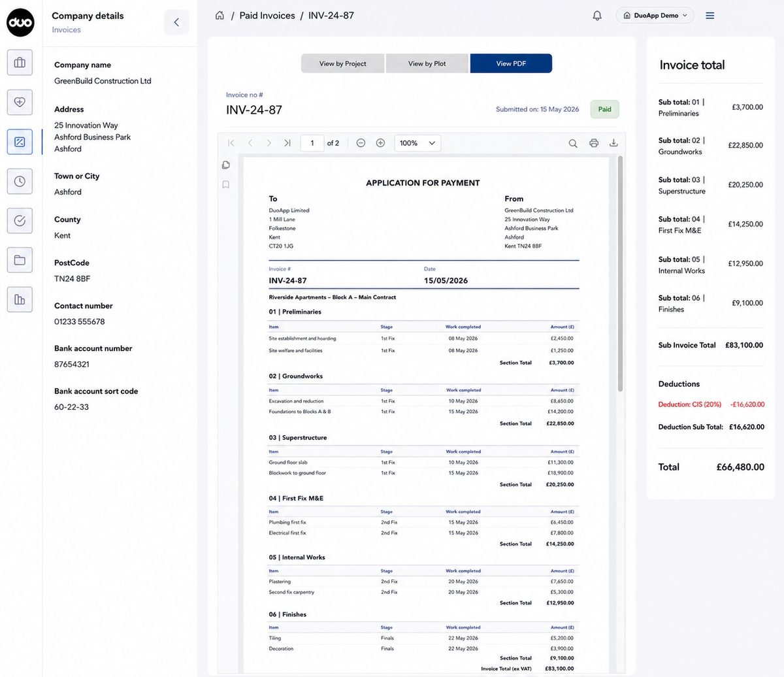Click the PDF date 15/05/2026
Image resolution: width=784 pixels, height=677 pixels.
(446, 280)
